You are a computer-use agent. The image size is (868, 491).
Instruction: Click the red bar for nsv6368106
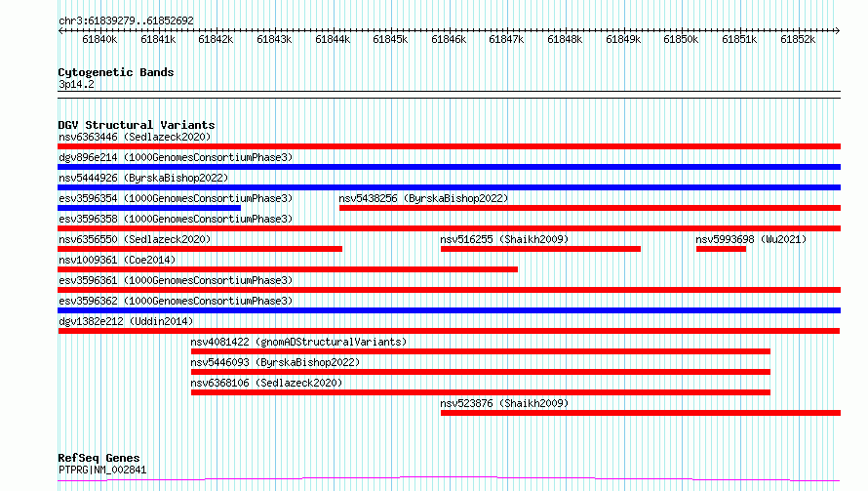click(481, 392)
